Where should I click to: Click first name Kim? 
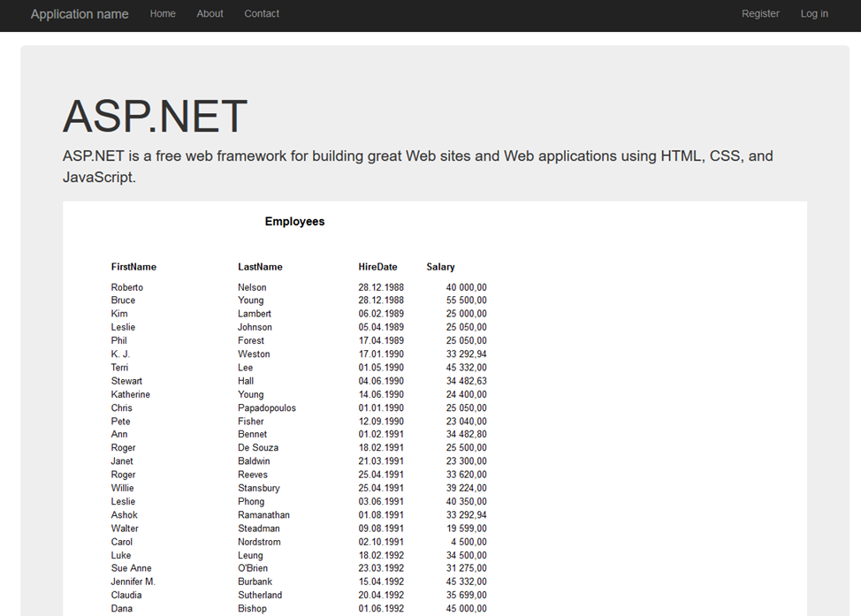pos(119,314)
